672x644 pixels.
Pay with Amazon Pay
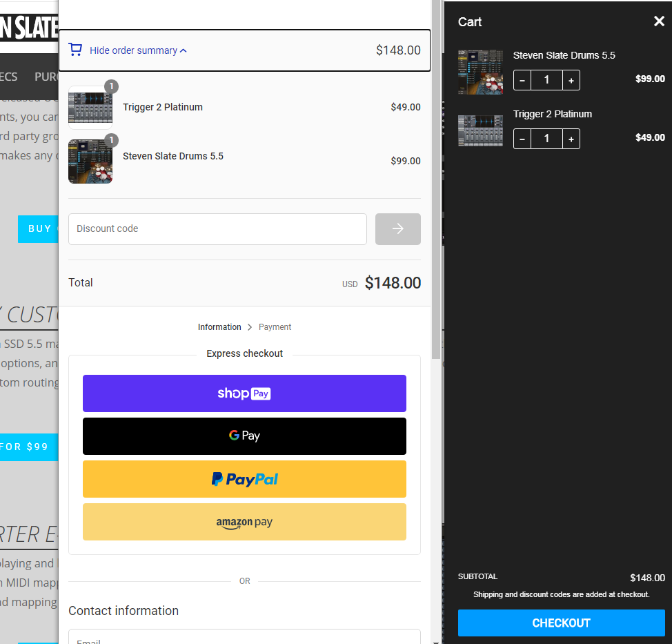[x=244, y=522]
